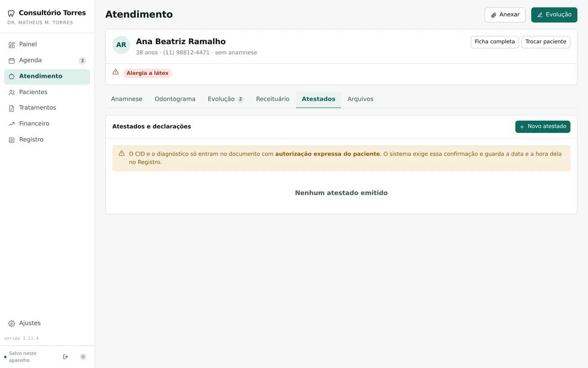
Task: Click the Alergia a látex tag
Action: (x=147, y=73)
